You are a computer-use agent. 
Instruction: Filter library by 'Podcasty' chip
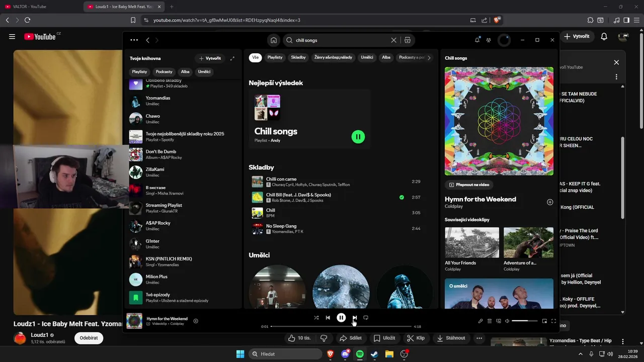(x=164, y=72)
